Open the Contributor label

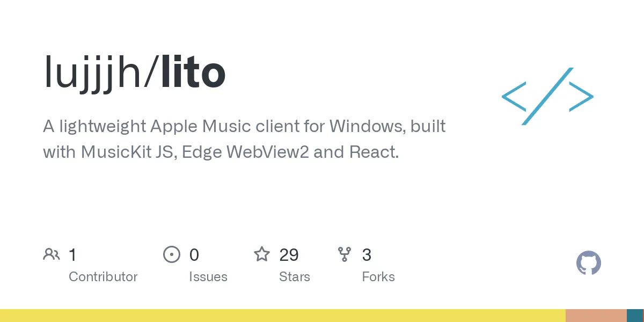point(103,277)
